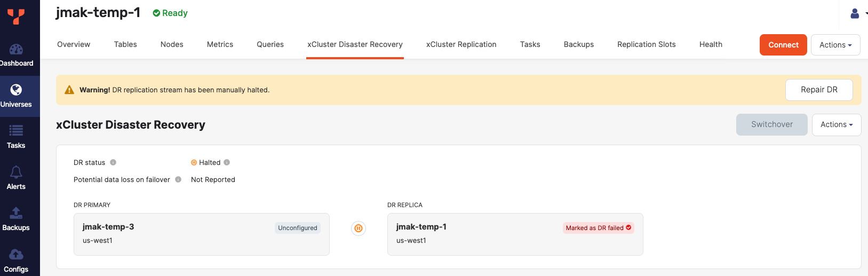The width and height of the screenshot is (868, 276).
Task: Expand the top Actions dropdown beside Connect
Action: [x=835, y=45]
